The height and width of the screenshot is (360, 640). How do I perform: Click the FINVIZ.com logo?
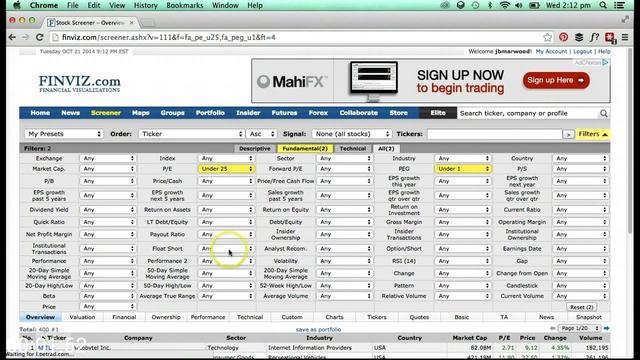point(80,83)
